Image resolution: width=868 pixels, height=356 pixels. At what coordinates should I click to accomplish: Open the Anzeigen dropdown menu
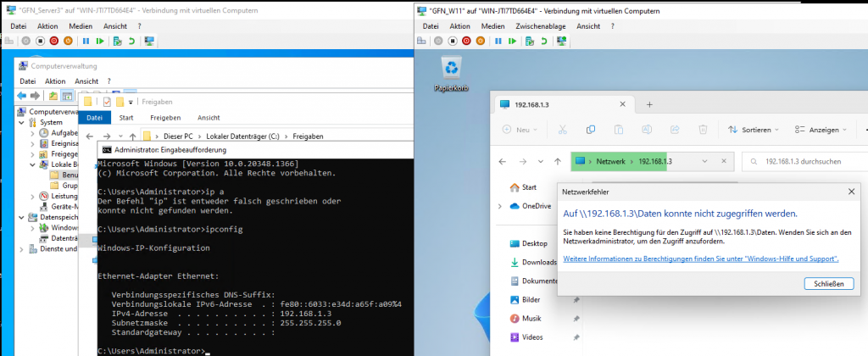coord(821,130)
